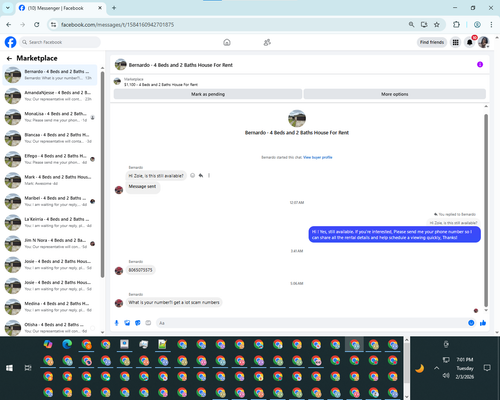Open the Otisha conversation
The image size is (500, 400).
[50, 328]
